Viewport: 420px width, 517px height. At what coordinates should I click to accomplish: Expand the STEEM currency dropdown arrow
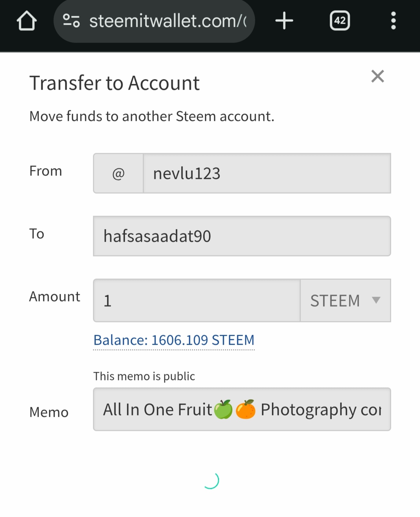[376, 300]
